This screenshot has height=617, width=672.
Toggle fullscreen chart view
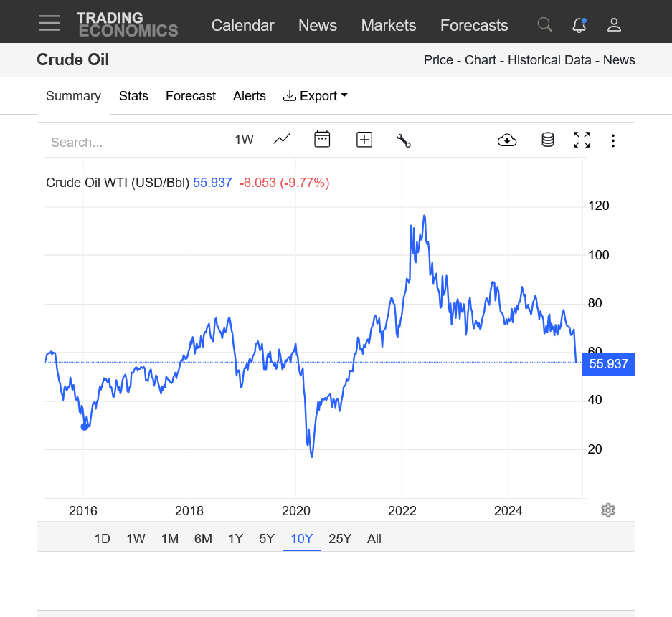582,140
